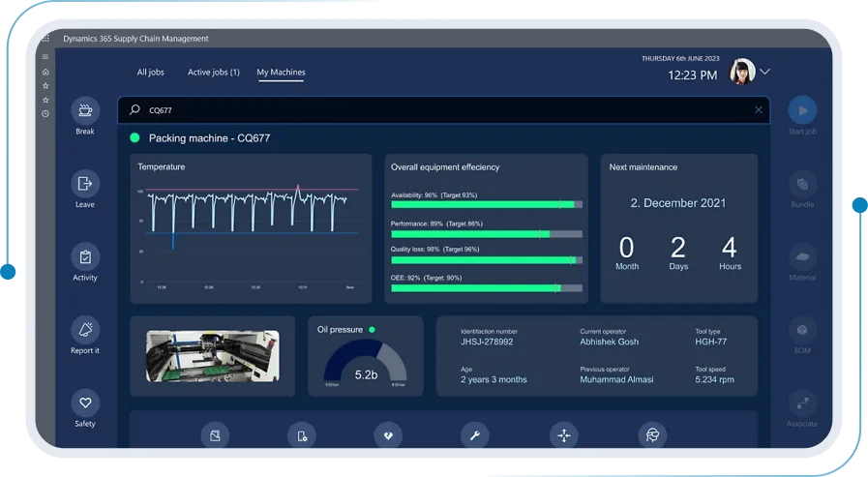868x477 pixels.
Task: Expand the hamburger navigation menu
Action: [x=45, y=56]
